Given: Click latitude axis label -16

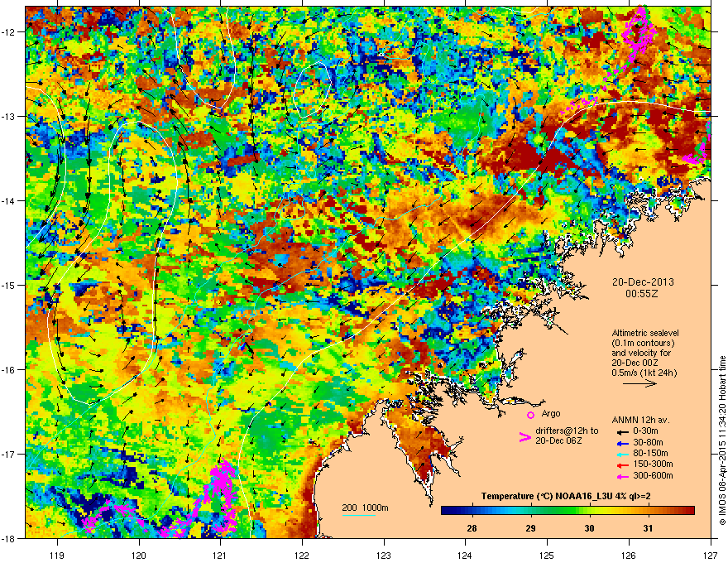Looking at the screenshot, I should [9, 370].
